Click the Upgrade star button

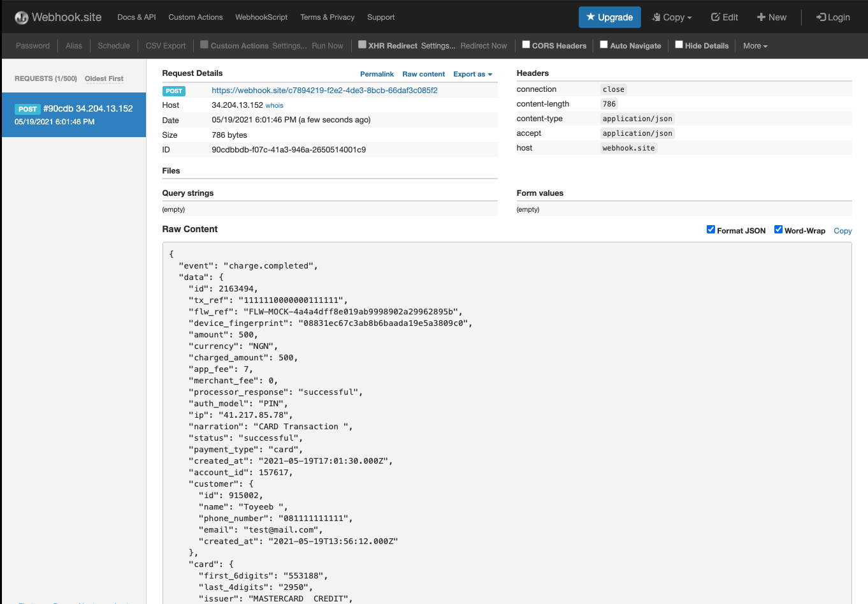coord(610,17)
